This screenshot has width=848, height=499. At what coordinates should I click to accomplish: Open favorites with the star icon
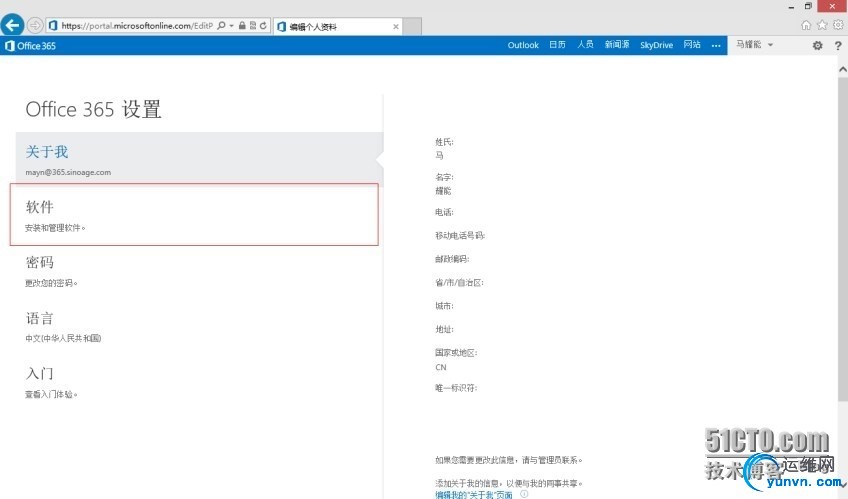pyautogui.click(x=822, y=25)
